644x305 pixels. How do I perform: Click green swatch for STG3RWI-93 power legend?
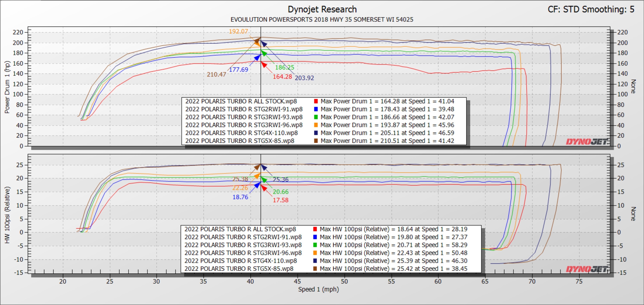coord(316,117)
